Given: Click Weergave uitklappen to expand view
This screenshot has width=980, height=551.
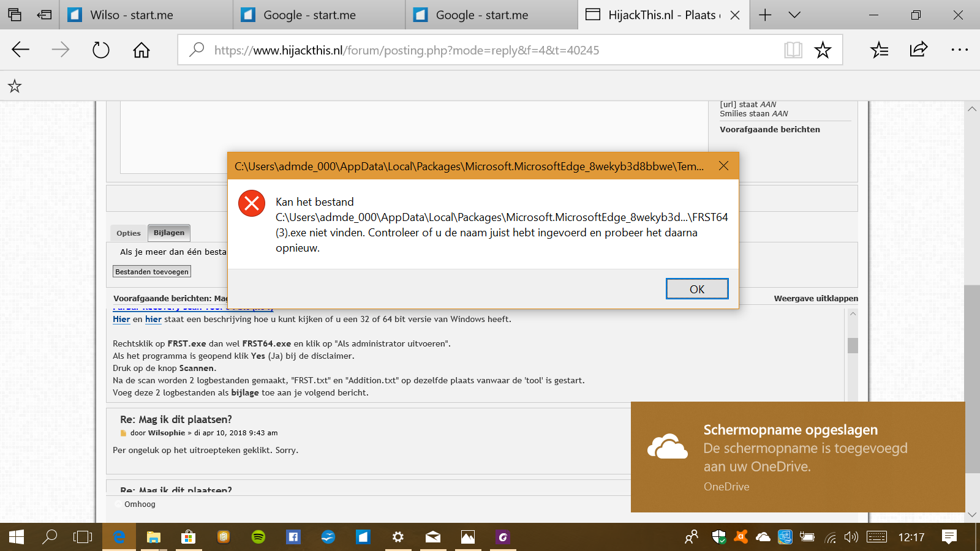Looking at the screenshot, I should (x=815, y=299).
